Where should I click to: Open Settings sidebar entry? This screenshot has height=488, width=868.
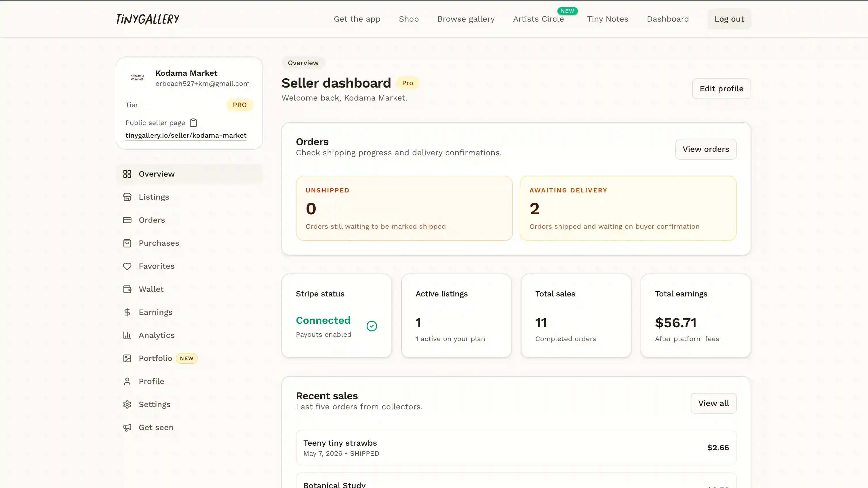[189, 404]
